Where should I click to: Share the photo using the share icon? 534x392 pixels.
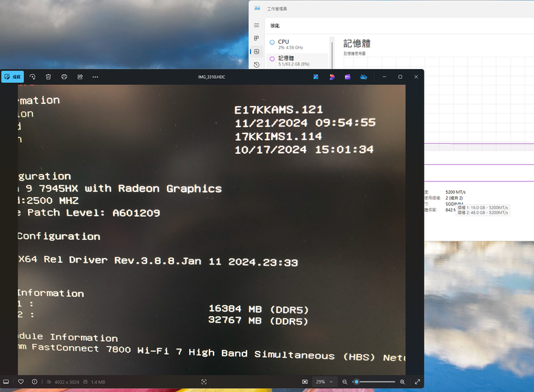coord(80,77)
